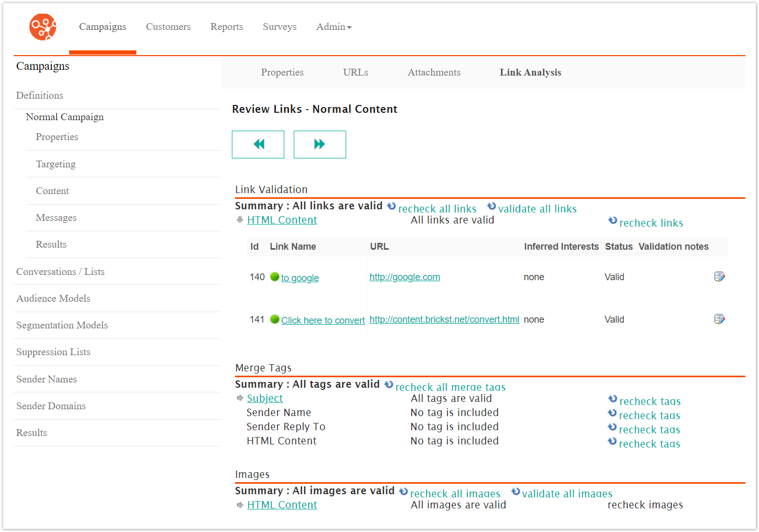Click the rewind double-arrow button
The height and width of the screenshot is (532, 759).
click(258, 144)
